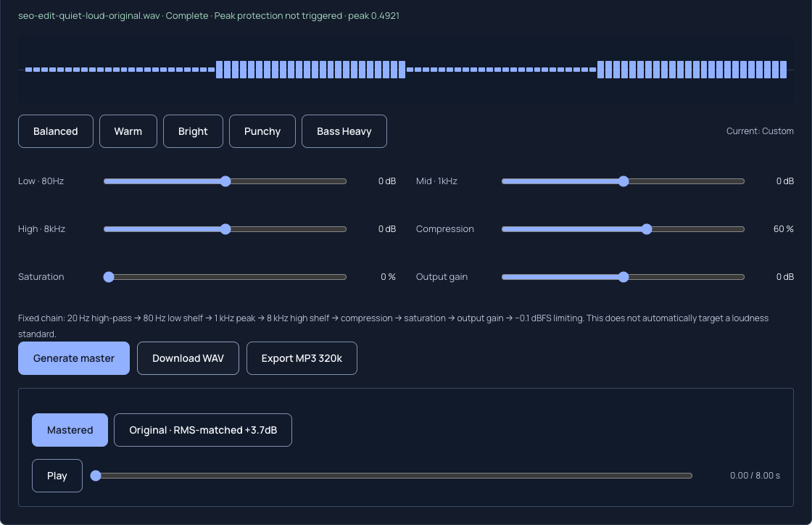
Task: Apply the Warm preset
Action: pos(128,131)
